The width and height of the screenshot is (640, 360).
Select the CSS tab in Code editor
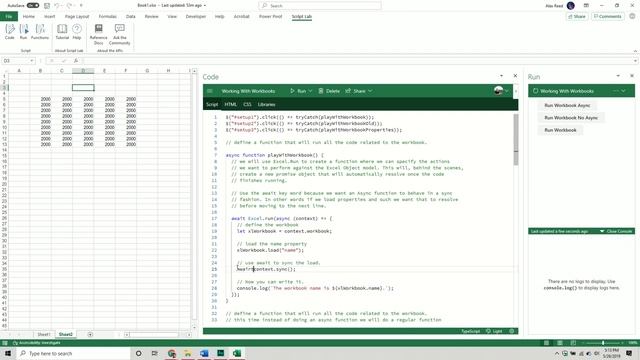(x=247, y=104)
